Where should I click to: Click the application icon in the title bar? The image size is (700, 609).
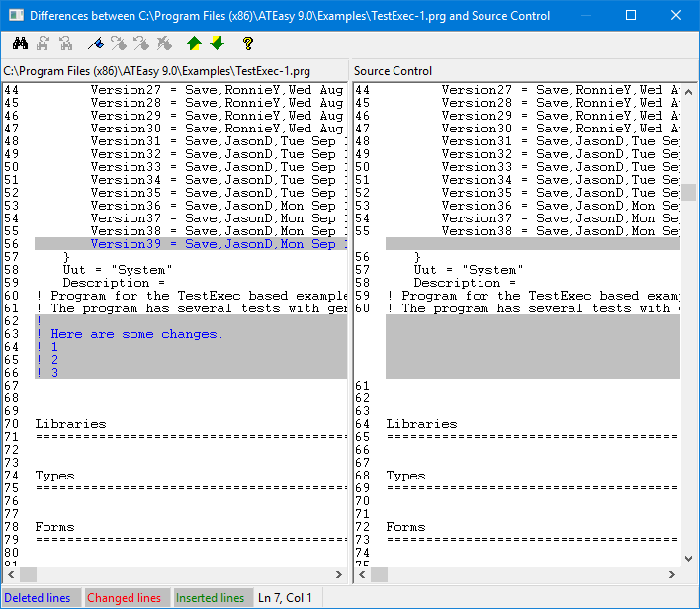pos(17,15)
